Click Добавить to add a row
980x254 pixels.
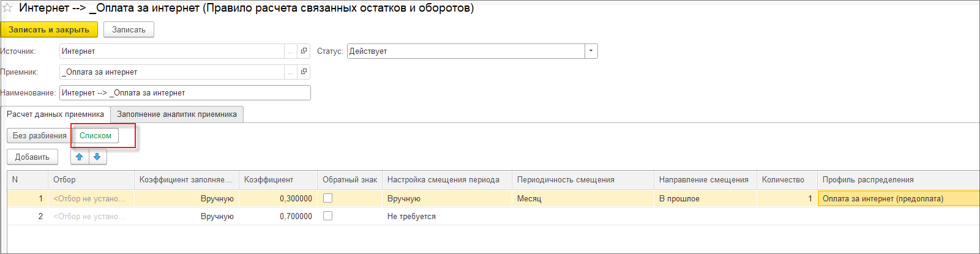click(32, 157)
